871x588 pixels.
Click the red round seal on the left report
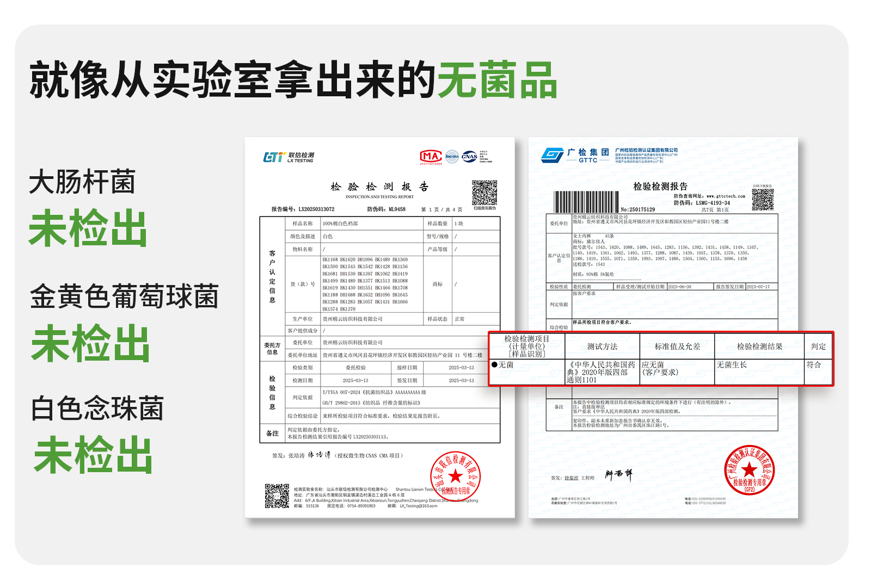click(x=456, y=476)
